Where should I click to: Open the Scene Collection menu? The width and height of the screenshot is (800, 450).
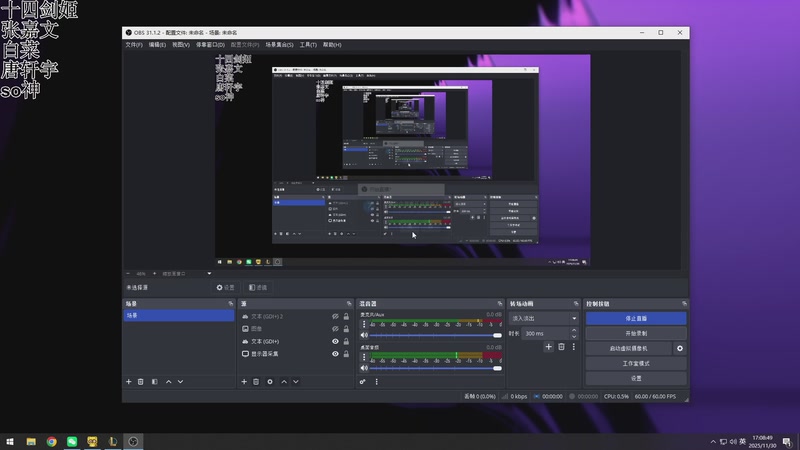(x=279, y=45)
